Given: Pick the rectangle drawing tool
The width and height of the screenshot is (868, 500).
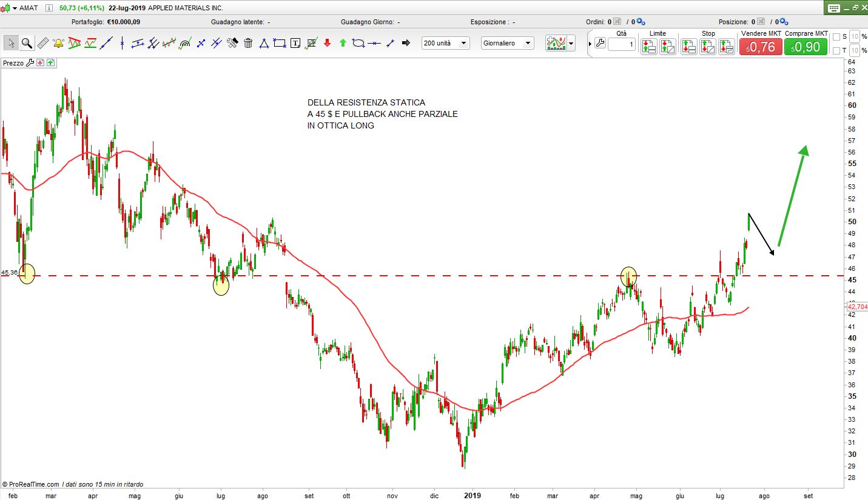Looking at the screenshot, I should coord(280,43).
